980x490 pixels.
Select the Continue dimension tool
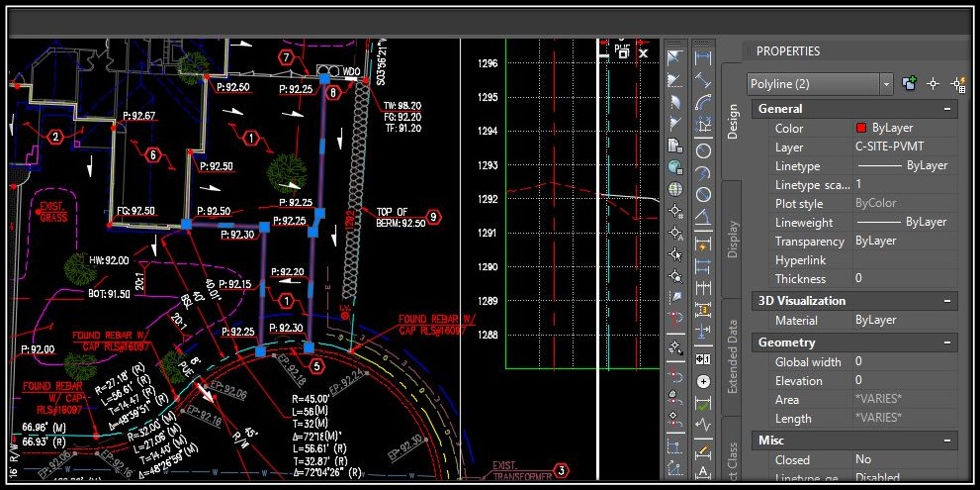tap(704, 288)
